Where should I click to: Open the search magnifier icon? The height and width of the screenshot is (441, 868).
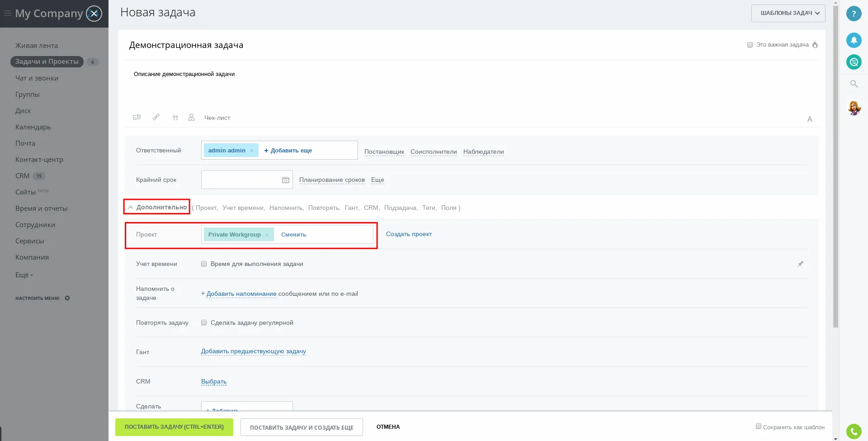click(854, 84)
